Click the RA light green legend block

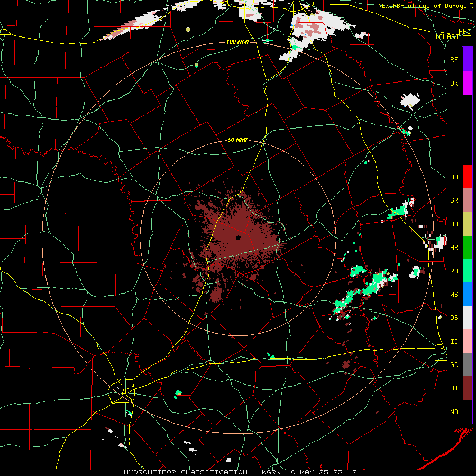(x=467, y=271)
